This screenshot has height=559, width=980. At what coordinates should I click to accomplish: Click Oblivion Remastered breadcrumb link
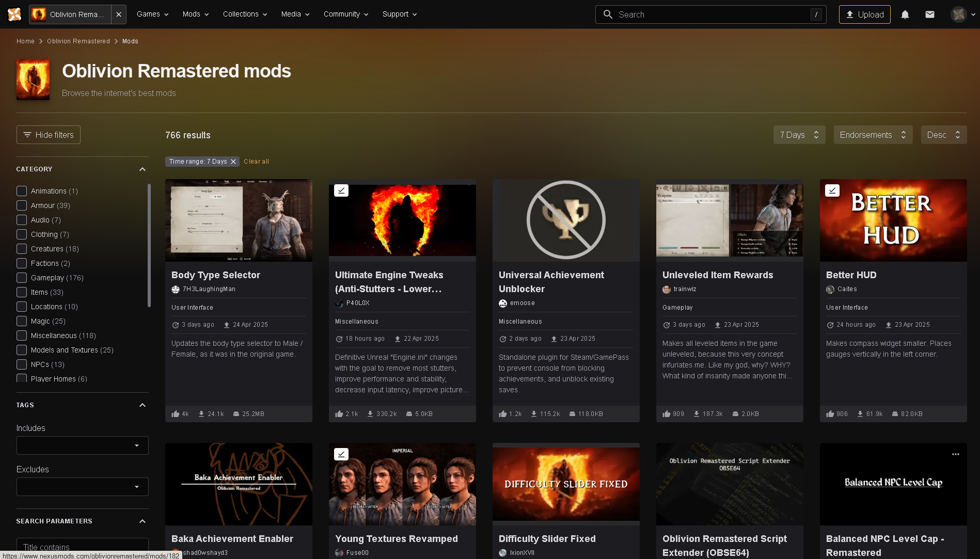pyautogui.click(x=78, y=41)
